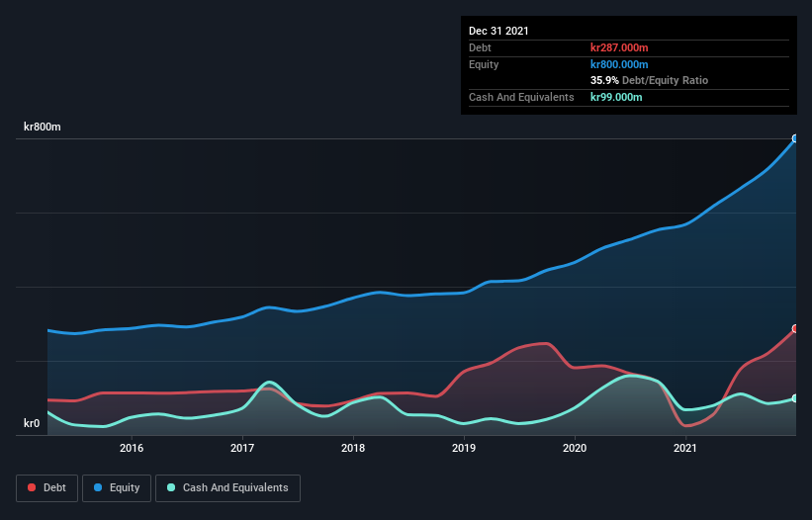This screenshot has width=812, height=520.
Task: Click the Cash end-point marker on chart
Action: point(796,398)
